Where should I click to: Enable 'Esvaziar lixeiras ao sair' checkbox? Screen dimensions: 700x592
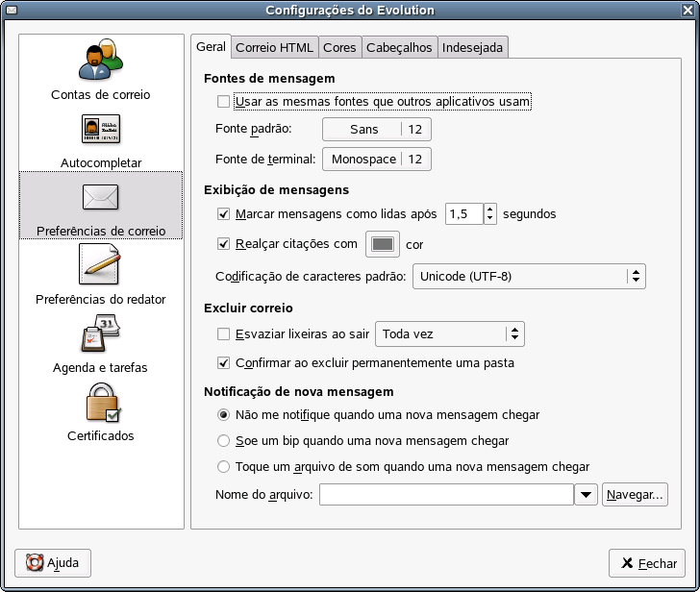(x=223, y=333)
